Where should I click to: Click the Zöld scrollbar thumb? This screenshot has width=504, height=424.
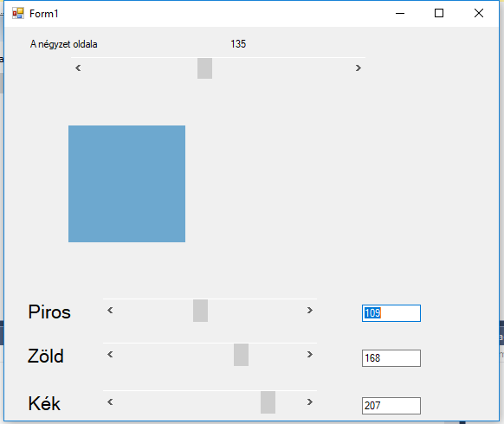coord(241,355)
